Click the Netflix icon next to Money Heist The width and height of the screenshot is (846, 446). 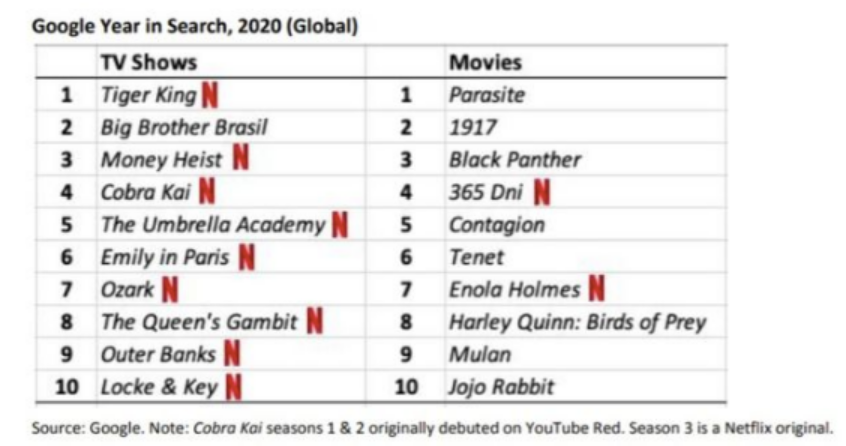click(x=241, y=158)
